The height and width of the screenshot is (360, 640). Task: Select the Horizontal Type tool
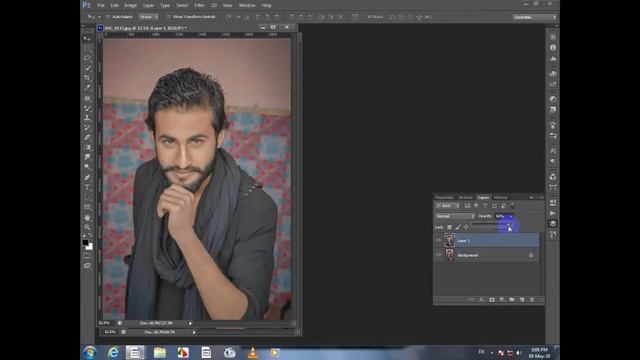click(x=87, y=187)
